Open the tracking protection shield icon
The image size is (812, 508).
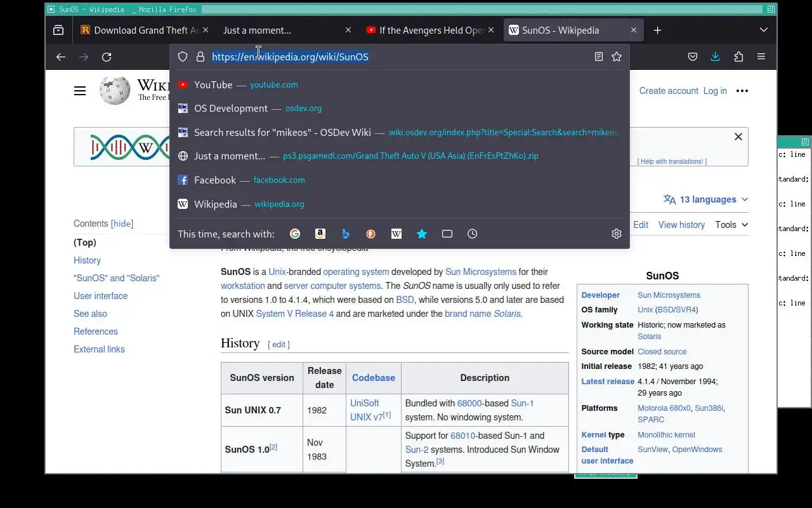183,57
